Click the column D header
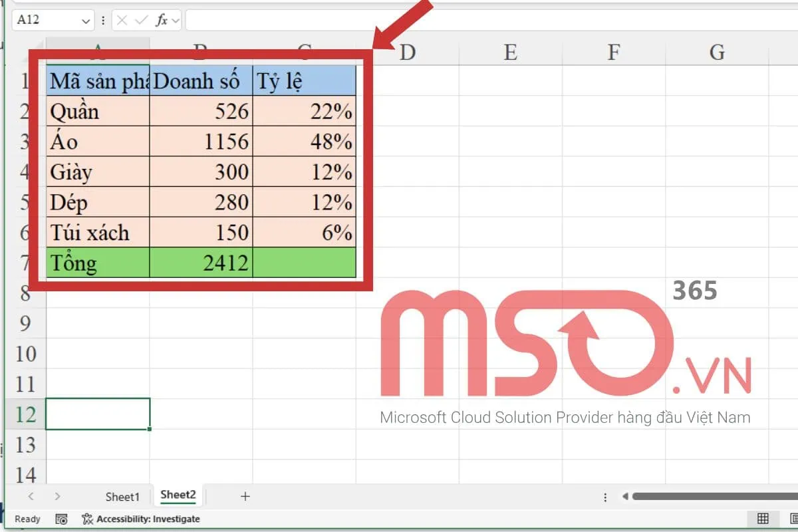This screenshot has height=532, width=798. tap(407, 51)
